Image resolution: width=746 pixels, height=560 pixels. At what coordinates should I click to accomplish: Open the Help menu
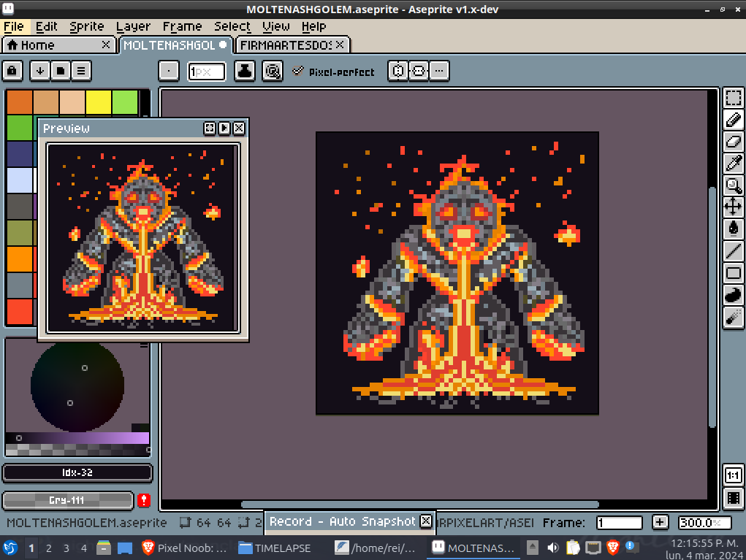[314, 26]
